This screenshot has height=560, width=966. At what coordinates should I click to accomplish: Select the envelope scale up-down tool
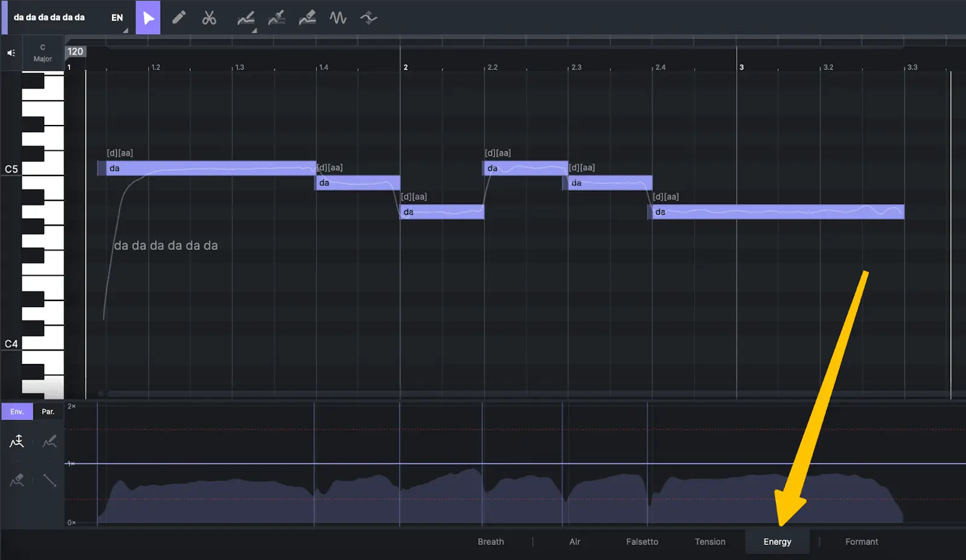[17, 442]
